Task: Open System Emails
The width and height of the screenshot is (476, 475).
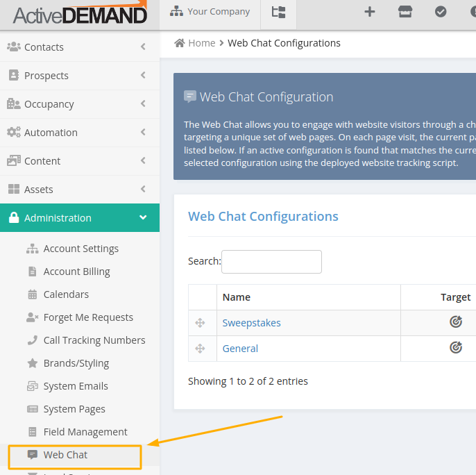Action: tap(76, 386)
